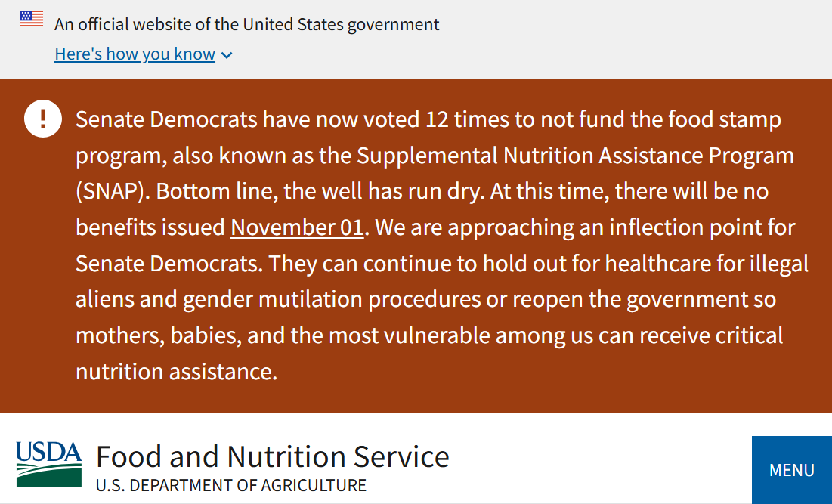
Task: Open the "Here's how you know" link
Action: point(135,54)
